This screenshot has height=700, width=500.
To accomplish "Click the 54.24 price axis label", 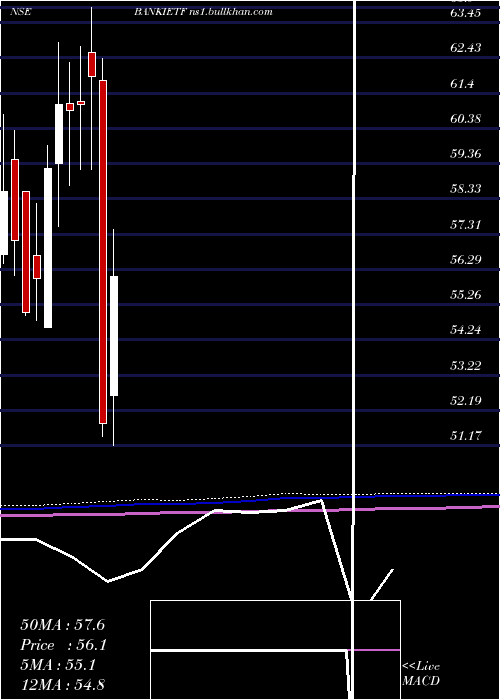I will click(466, 330).
